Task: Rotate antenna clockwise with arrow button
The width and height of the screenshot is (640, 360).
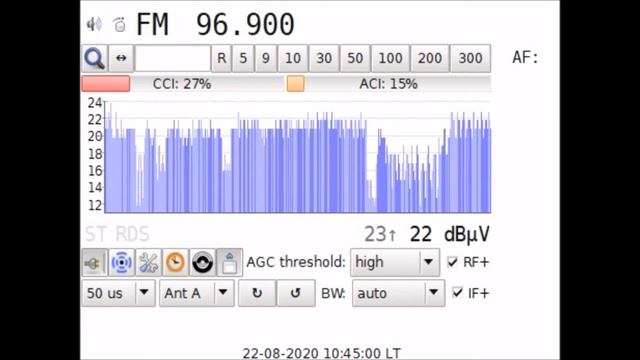Action: pyautogui.click(x=257, y=293)
